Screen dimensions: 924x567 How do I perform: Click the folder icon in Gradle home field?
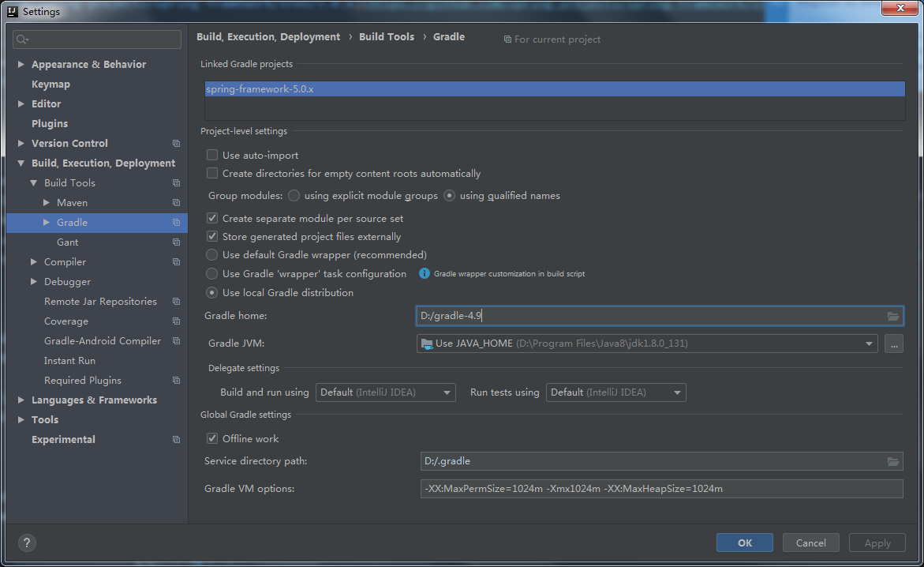892,316
